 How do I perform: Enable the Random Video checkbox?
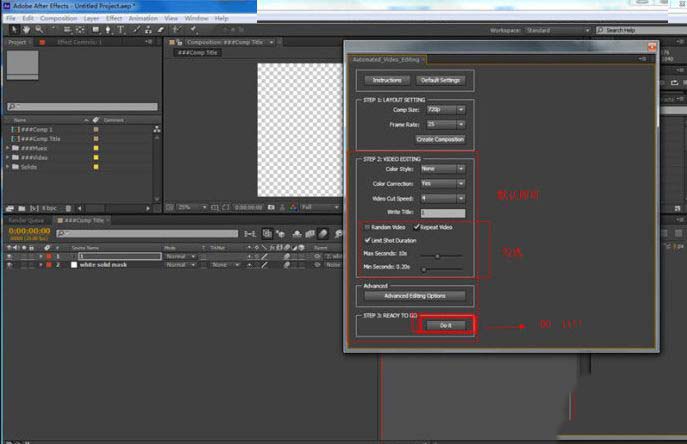point(368,227)
